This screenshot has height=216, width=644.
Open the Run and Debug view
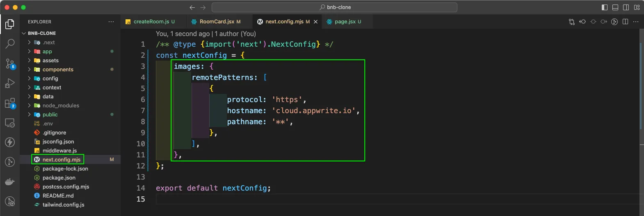(10, 83)
